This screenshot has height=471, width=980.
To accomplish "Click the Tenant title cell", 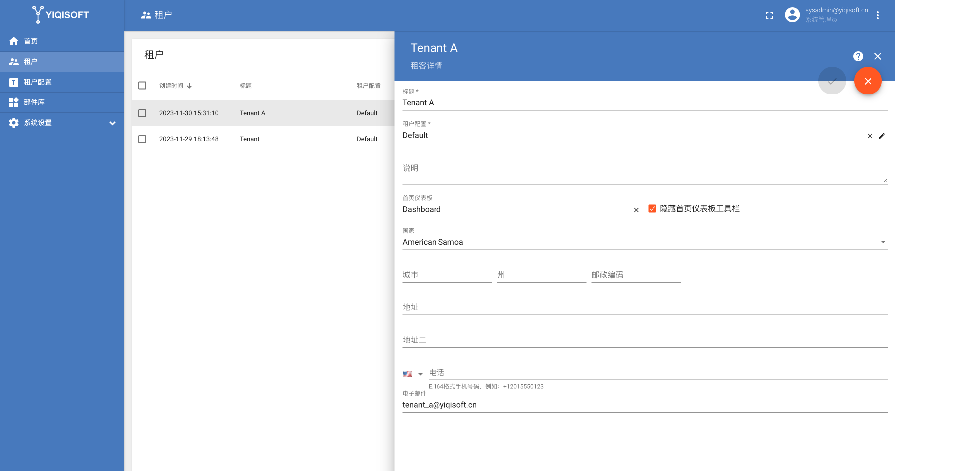I will point(250,139).
